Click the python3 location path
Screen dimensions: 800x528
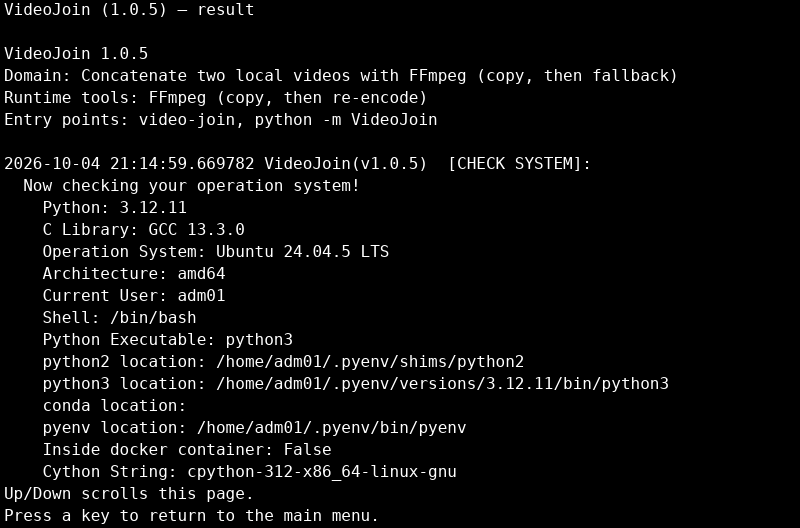pyautogui.click(x=442, y=383)
